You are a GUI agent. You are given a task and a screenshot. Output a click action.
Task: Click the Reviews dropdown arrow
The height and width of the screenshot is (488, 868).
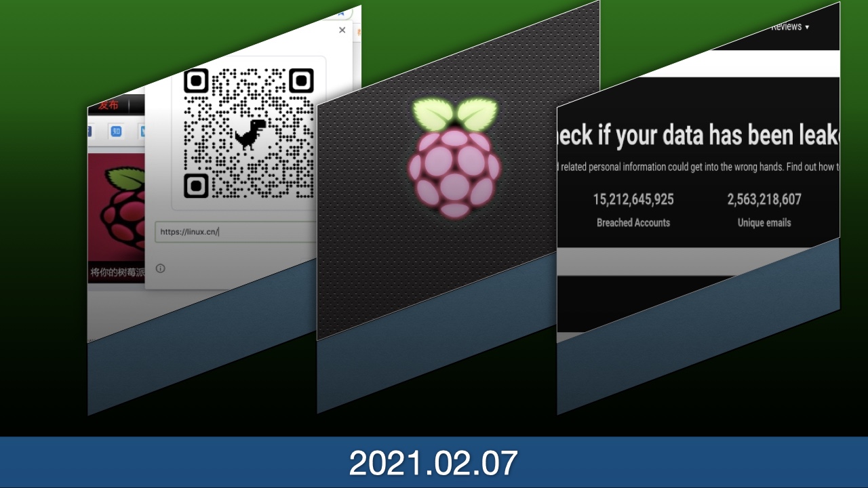[x=807, y=27]
